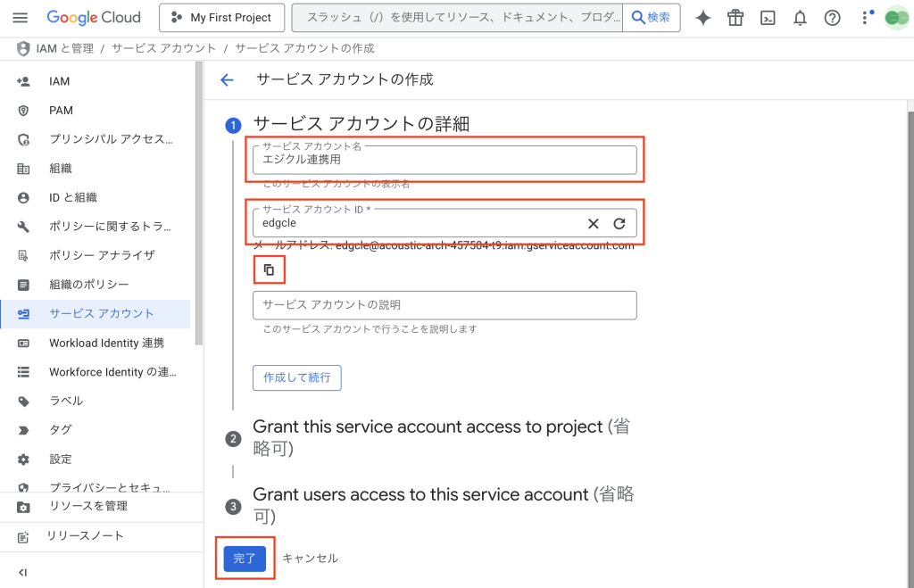Clear the service account ID field

coord(593,223)
